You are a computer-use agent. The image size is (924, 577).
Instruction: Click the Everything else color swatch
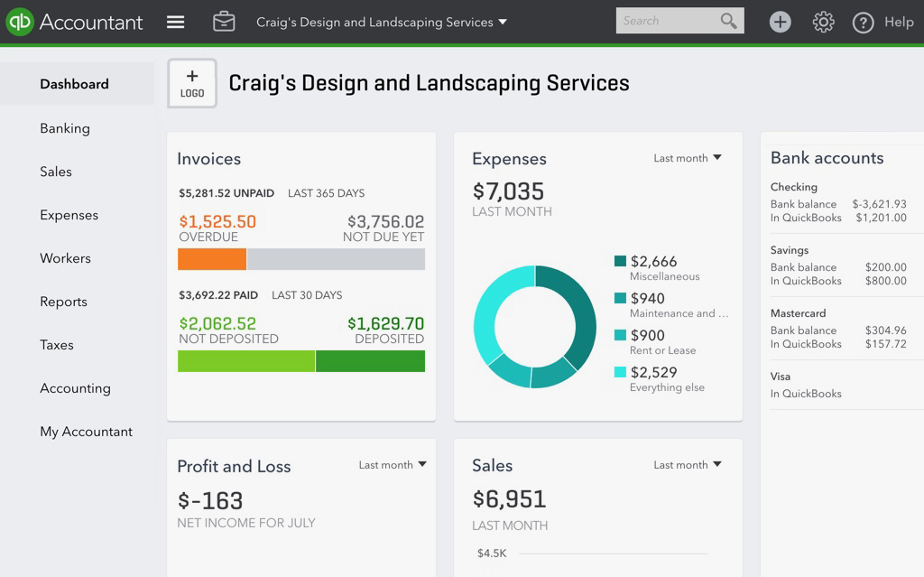[x=620, y=372]
